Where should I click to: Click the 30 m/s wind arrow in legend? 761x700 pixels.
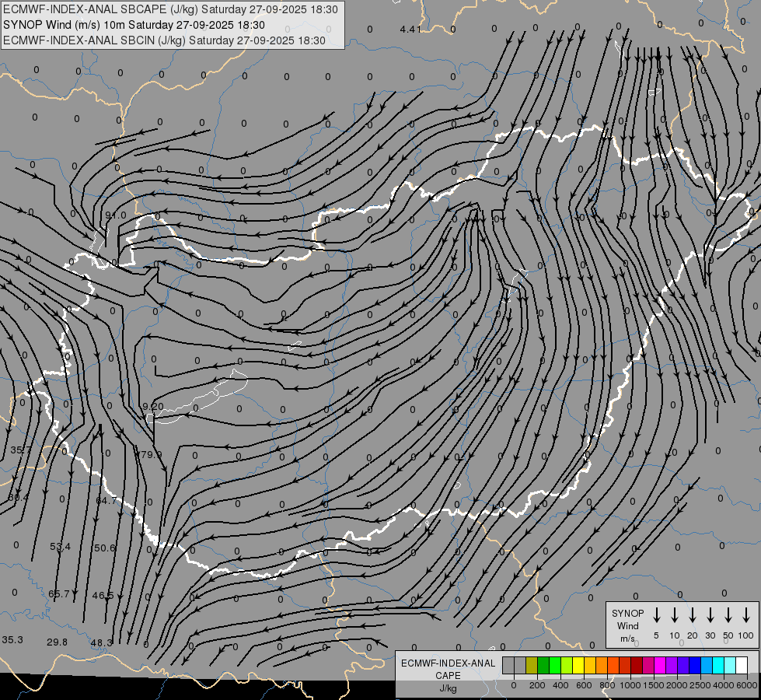coord(710,614)
